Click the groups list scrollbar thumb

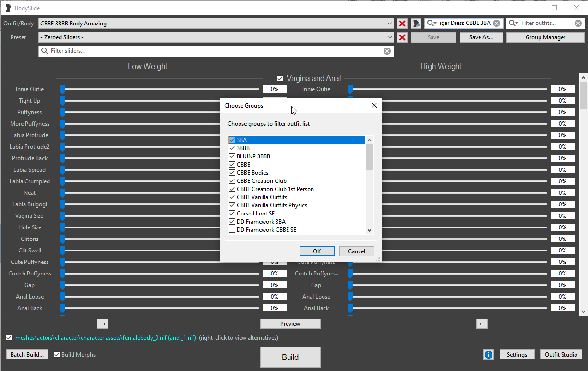pyautogui.click(x=369, y=157)
